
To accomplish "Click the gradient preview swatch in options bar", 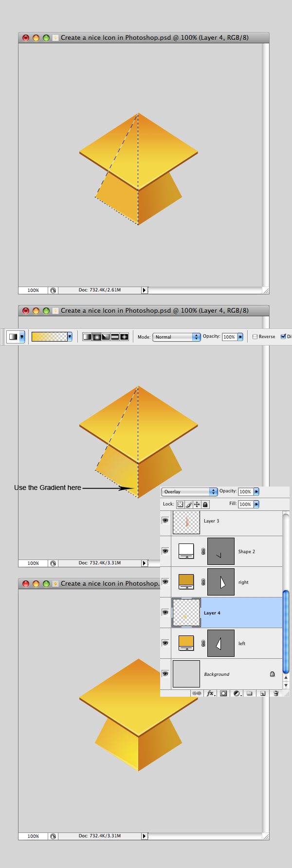I will [x=49, y=337].
